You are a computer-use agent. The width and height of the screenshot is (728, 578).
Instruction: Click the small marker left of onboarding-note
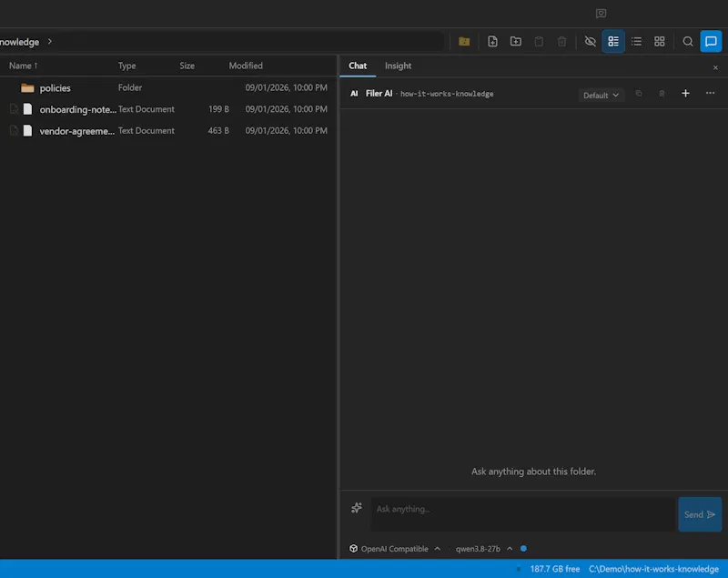14,109
